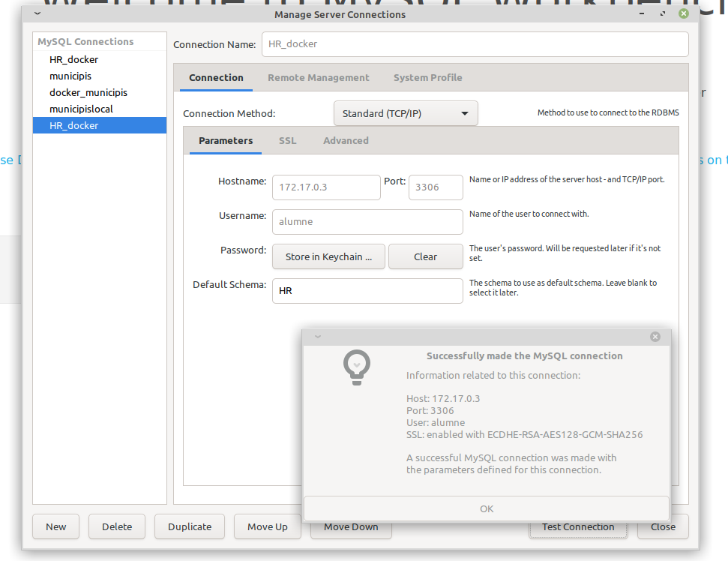Duplicate the selected connection
This screenshot has width=728, height=561.
(x=190, y=526)
